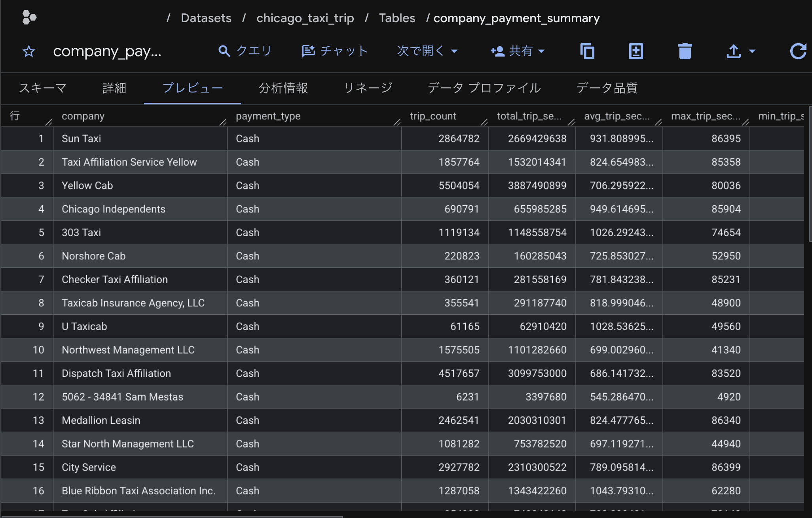
Task: Select the 'Yellow Cab' cell
Action: (x=140, y=185)
